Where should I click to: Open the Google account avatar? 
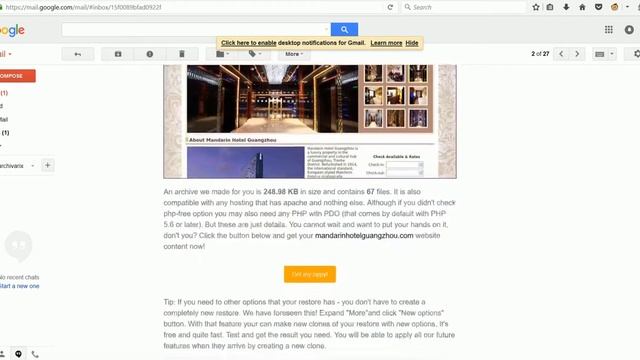629,29
